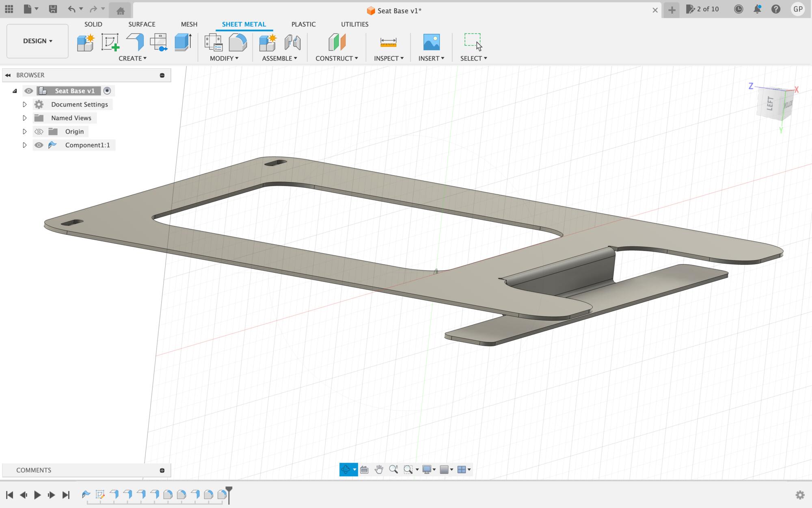
Task: Open the SELECT dropdown menu
Action: point(473,59)
